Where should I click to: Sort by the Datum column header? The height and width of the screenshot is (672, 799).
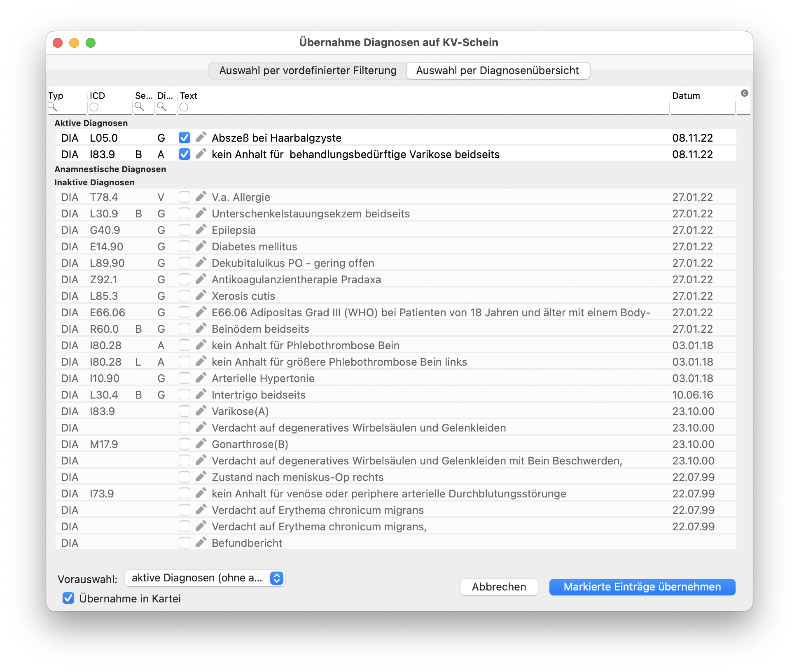click(686, 96)
